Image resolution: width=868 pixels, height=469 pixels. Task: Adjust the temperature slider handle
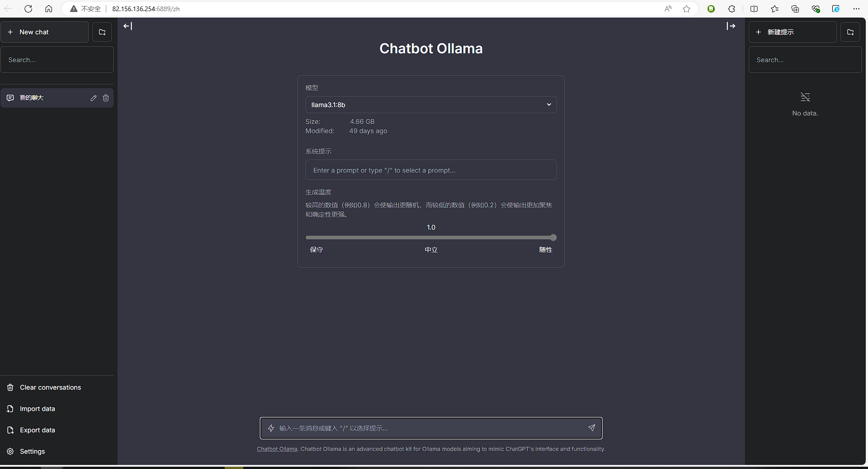553,238
